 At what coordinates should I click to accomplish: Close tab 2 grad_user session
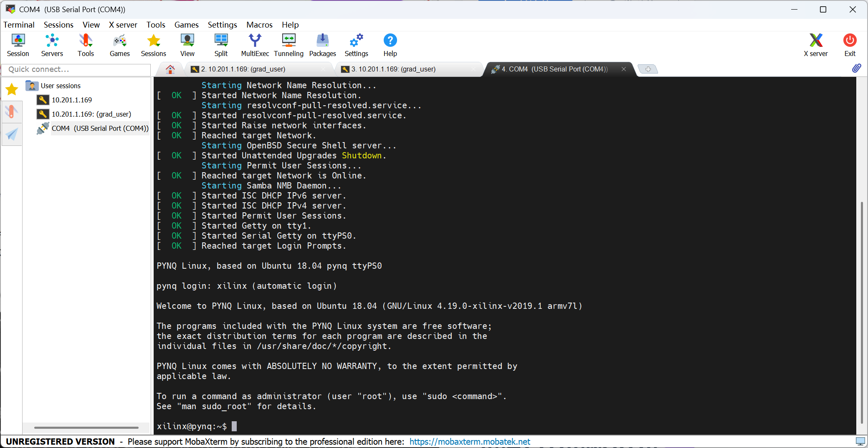323,69
